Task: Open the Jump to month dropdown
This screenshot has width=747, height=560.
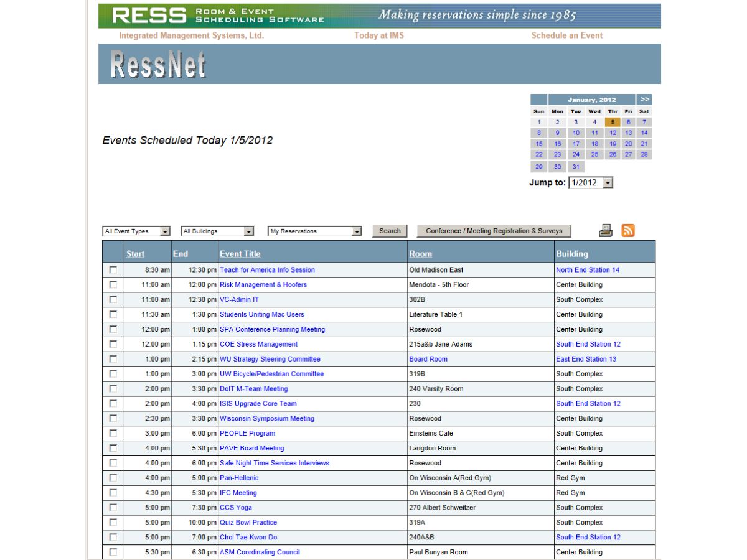Action: 591,183
